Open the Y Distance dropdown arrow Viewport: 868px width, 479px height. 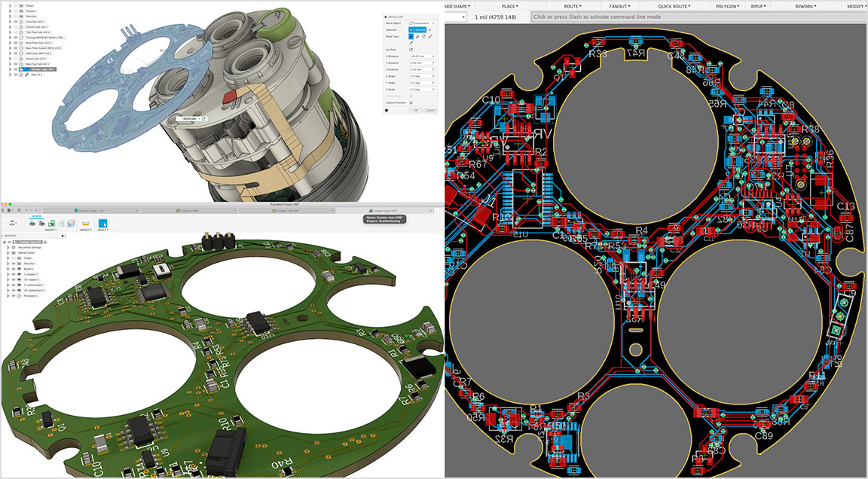pos(433,63)
